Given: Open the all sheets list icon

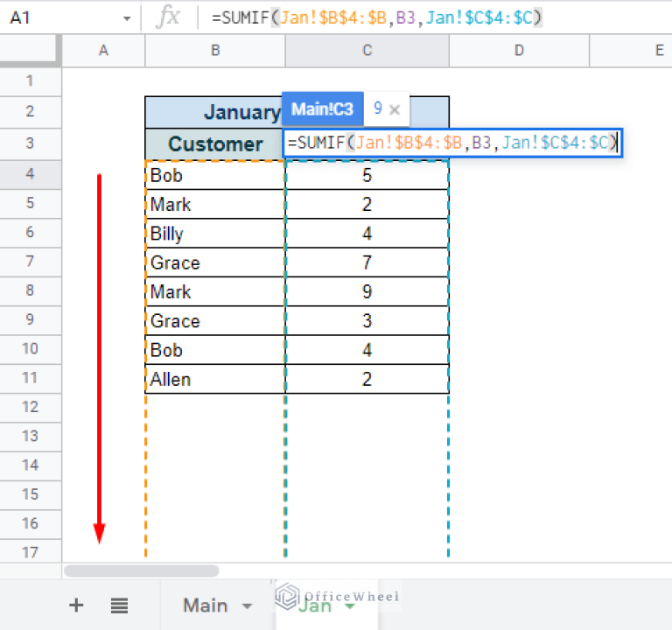Looking at the screenshot, I should pyautogui.click(x=120, y=605).
